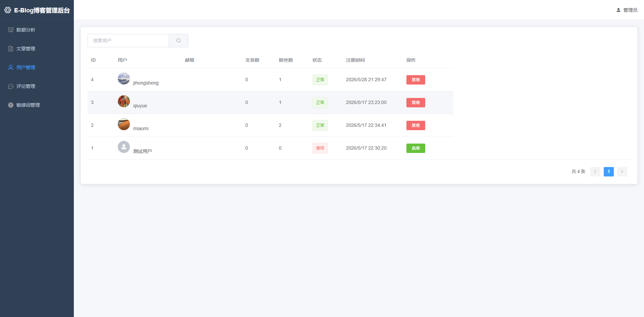Viewport: 644px width, 317px height.
Task: Click registration time 2026/5/17 22:30:20
Action: tap(366, 148)
